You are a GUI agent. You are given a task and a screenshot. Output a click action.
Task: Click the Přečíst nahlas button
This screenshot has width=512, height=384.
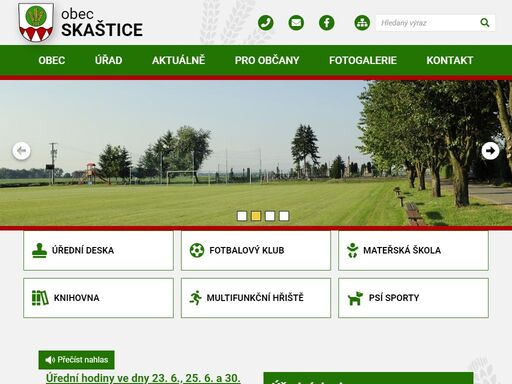[76, 360]
